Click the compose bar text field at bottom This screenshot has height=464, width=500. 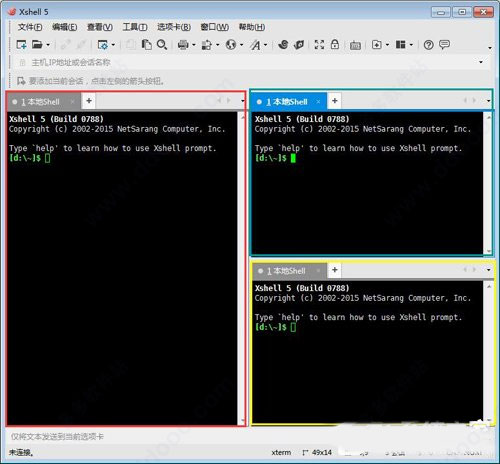click(x=247, y=436)
